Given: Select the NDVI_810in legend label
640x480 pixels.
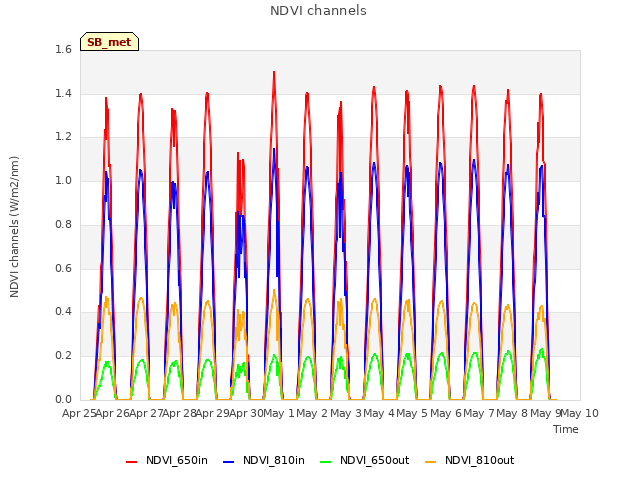Looking at the screenshot, I should coord(273,460).
